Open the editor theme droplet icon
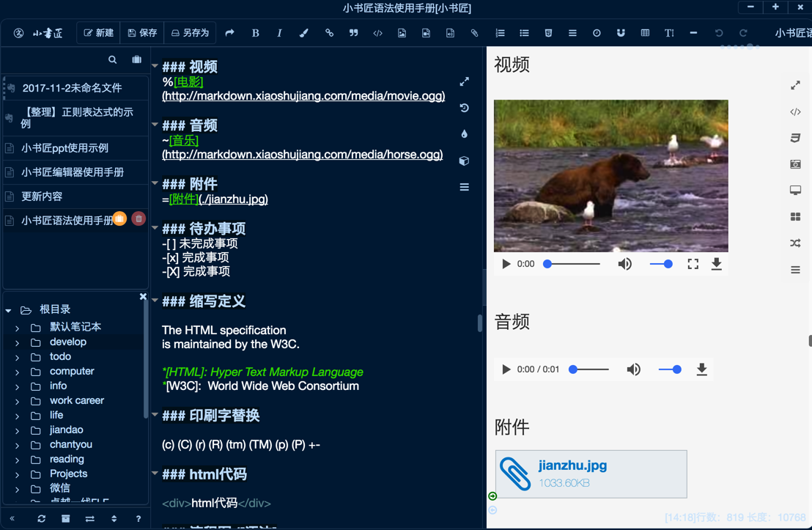The image size is (812, 530). click(x=465, y=133)
